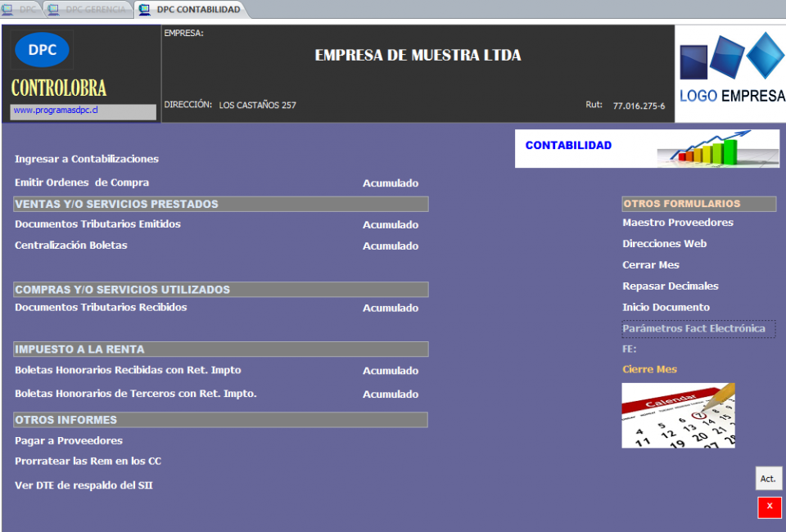Open Emitir Ordenes de Compra
The height and width of the screenshot is (532, 786).
coord(82,183)
